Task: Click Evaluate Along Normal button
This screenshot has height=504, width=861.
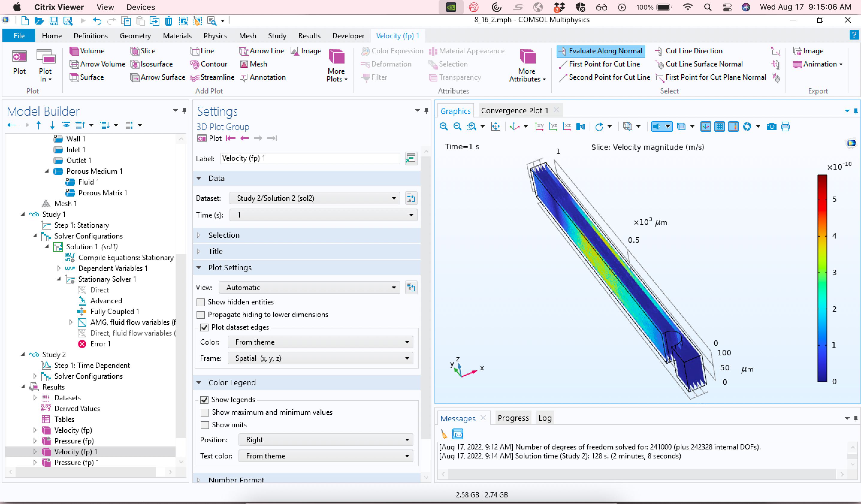Action: (601, 51)
